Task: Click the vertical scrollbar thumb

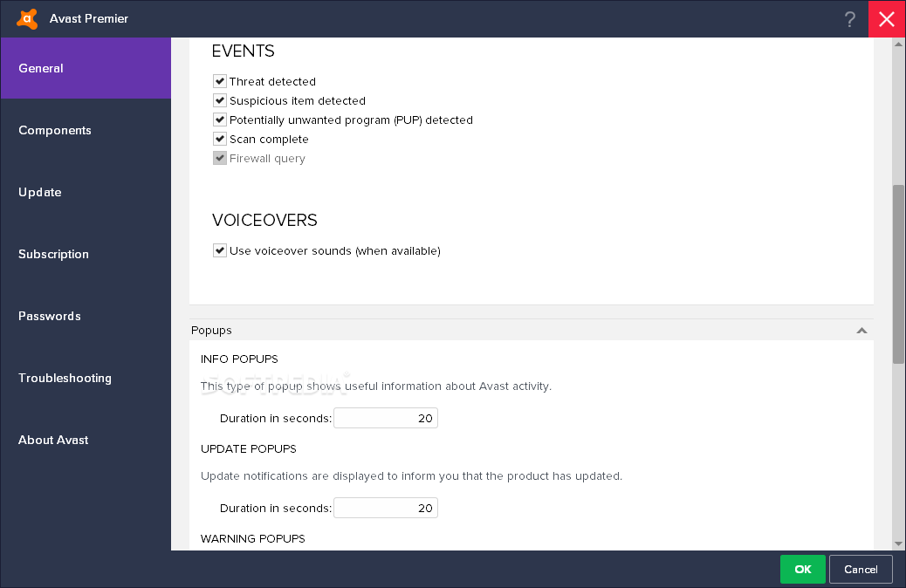Action: coord(898,274)
